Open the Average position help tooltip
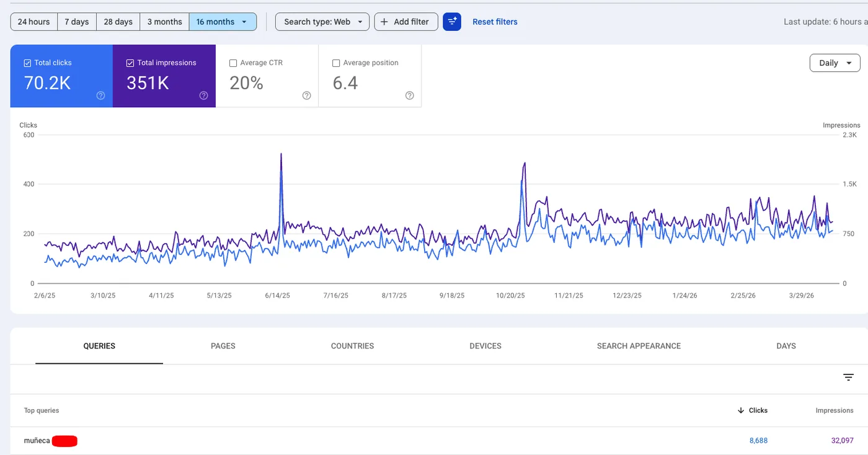 click(409, 95)
